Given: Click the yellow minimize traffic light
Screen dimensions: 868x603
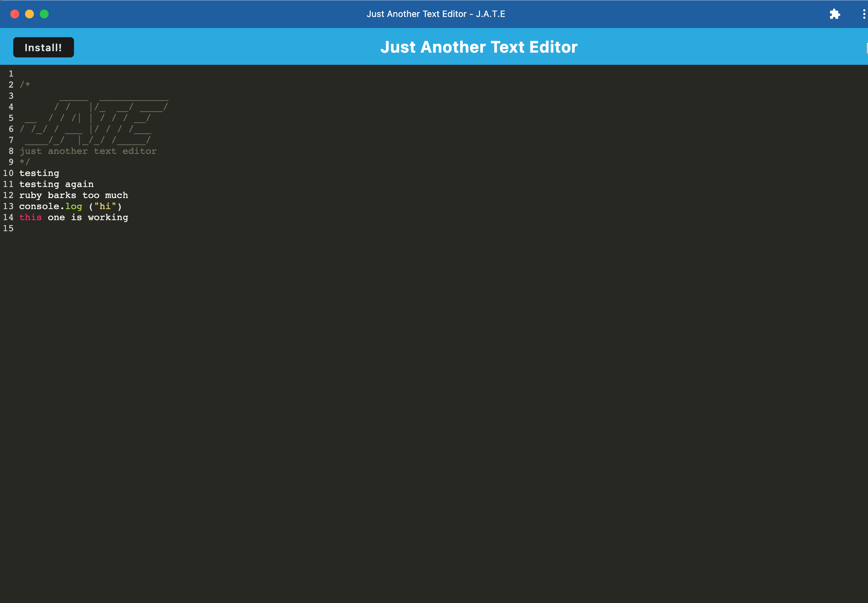Looking at the screenshot, I should [x=29, y=14].
